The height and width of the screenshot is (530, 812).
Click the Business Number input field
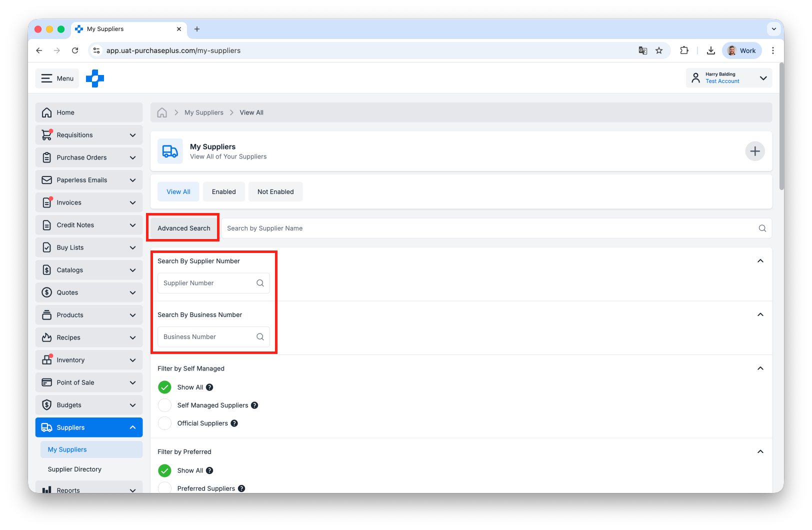(x=213, y=337)
